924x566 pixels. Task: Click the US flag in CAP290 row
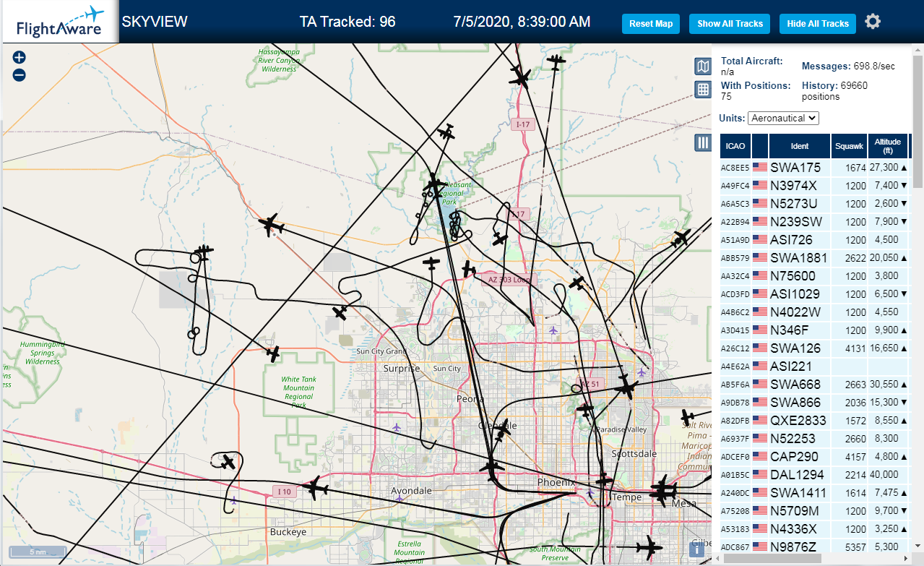pyautogui.click(x=760, y=456)
